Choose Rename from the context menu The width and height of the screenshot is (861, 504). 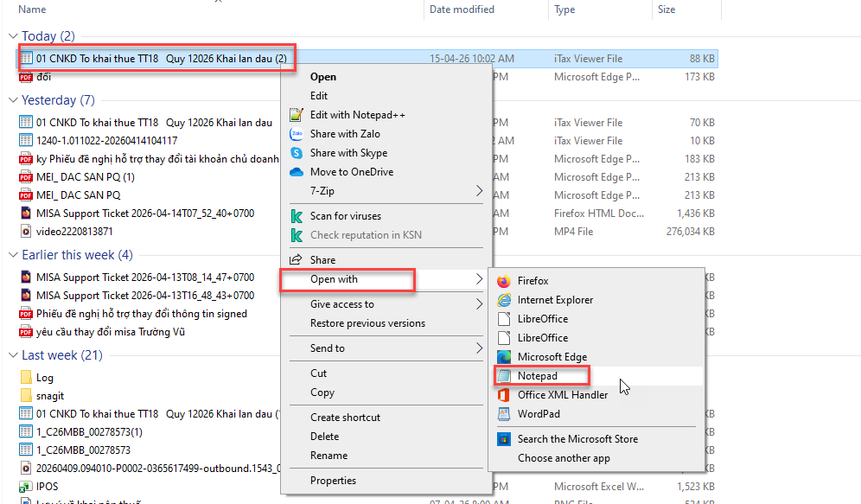328,456
